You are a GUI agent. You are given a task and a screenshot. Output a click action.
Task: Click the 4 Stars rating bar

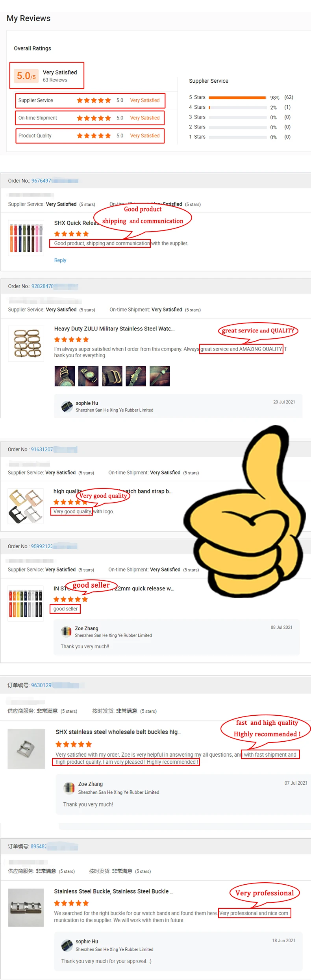(237, 107)
